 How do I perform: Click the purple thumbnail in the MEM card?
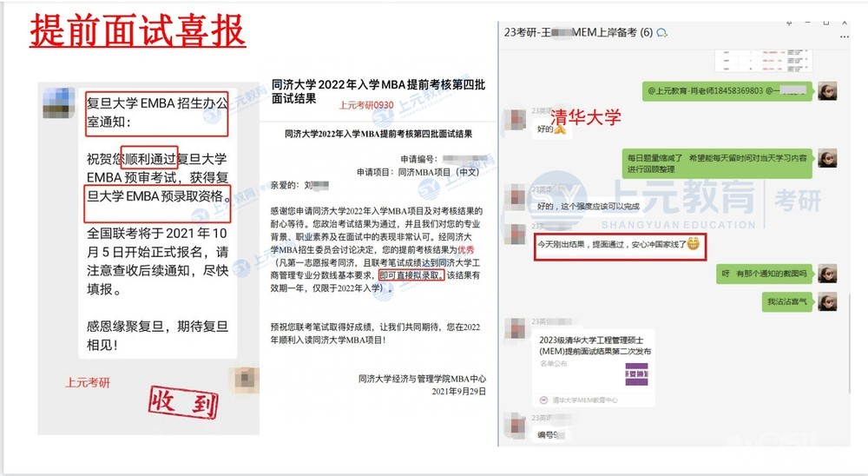pyautogui.click(x=636, y=374)
